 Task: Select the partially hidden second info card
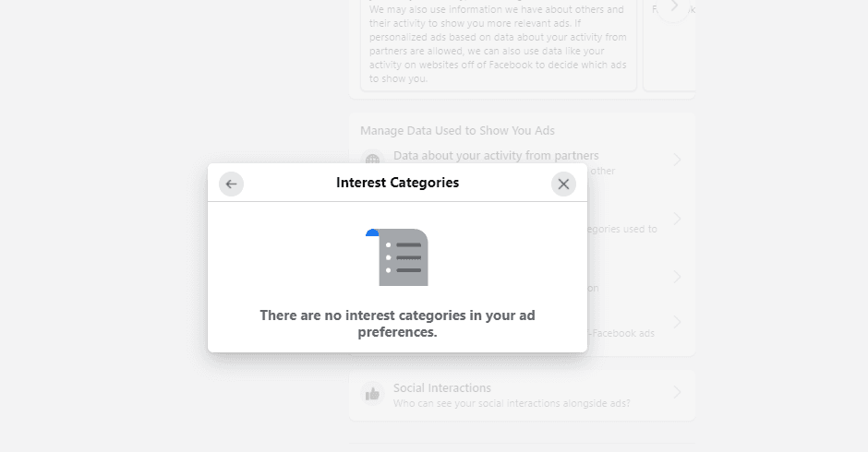click(x=669, y=45)
